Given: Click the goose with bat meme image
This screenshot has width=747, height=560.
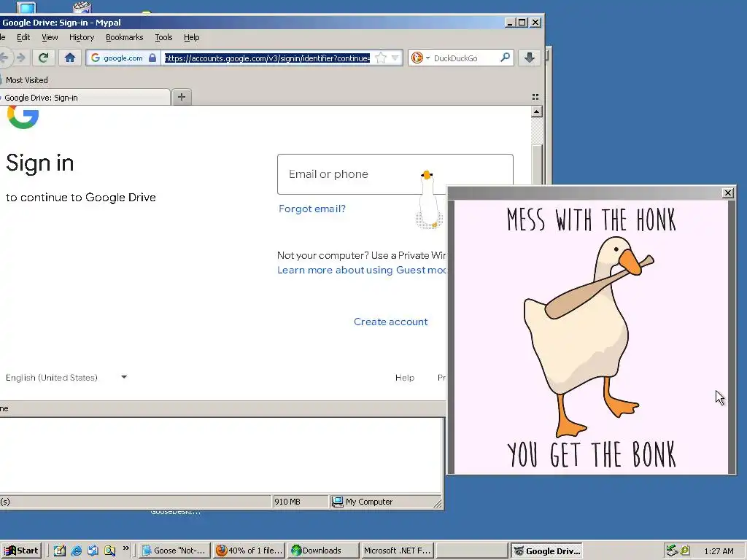Looking at the screenshot, I should pyautogui.click(x=591, y=338).
